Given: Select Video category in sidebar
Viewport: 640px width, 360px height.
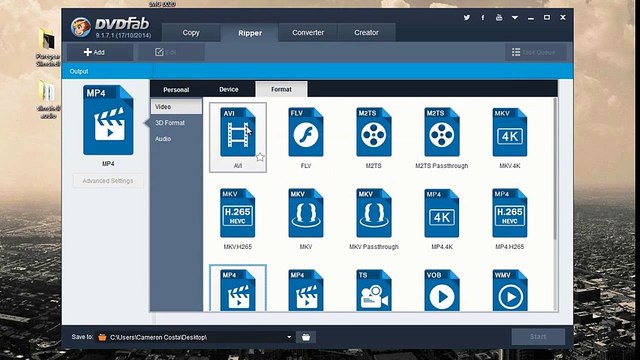Looking at the screenshot, I should pos(176,107).
